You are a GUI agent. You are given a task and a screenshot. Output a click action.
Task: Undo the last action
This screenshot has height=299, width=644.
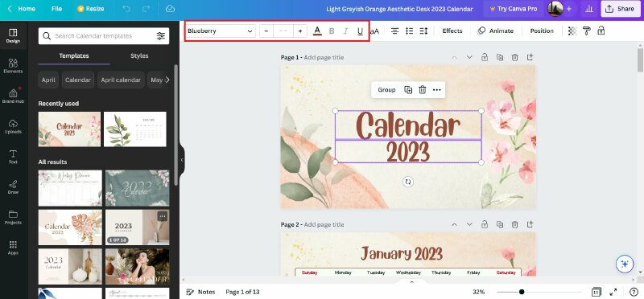click(126, 9)
